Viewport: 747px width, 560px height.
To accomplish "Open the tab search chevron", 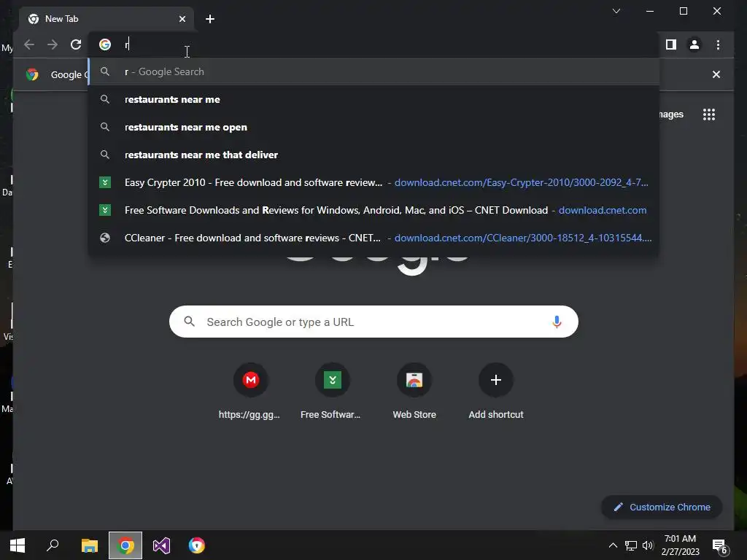I will pos(616,11).
